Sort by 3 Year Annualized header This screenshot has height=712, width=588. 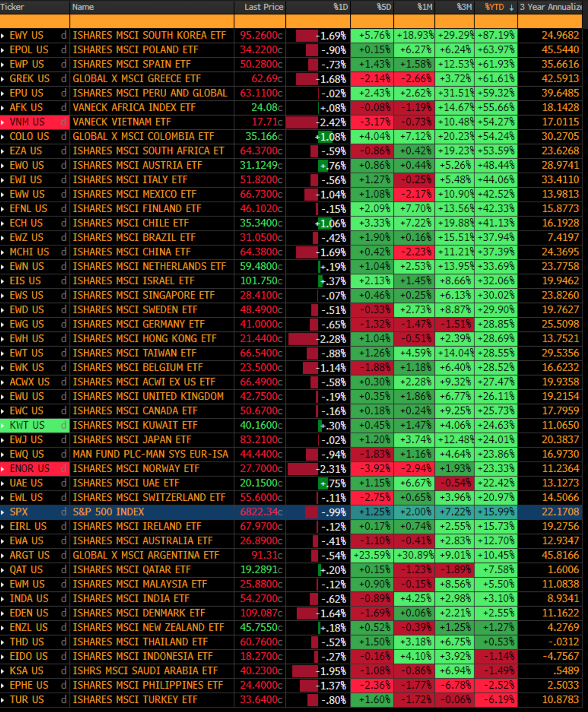pos(551,7)
